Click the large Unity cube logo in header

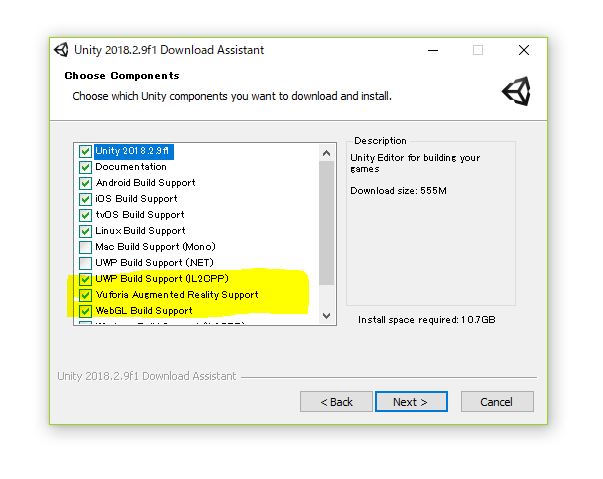point(516,91)
